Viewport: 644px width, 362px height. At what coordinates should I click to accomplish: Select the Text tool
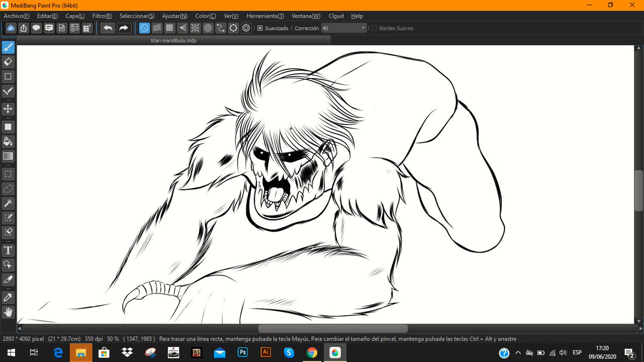click(8, 250)
